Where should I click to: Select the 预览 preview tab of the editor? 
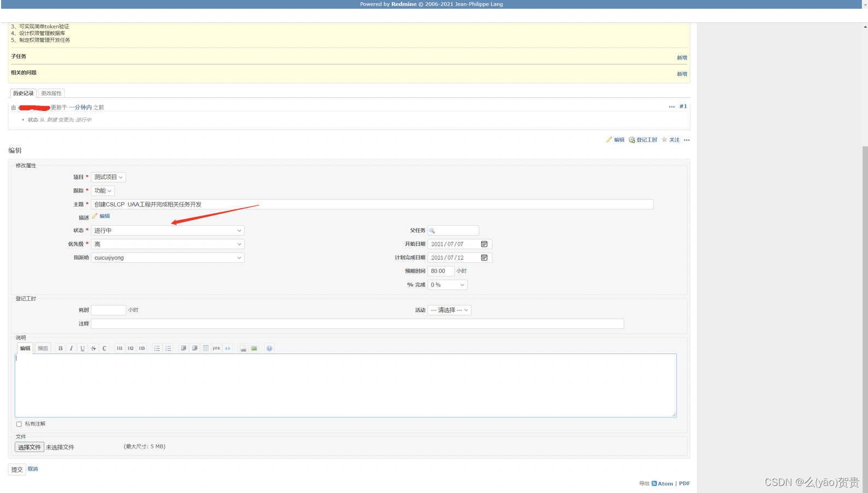click(43, 348)
